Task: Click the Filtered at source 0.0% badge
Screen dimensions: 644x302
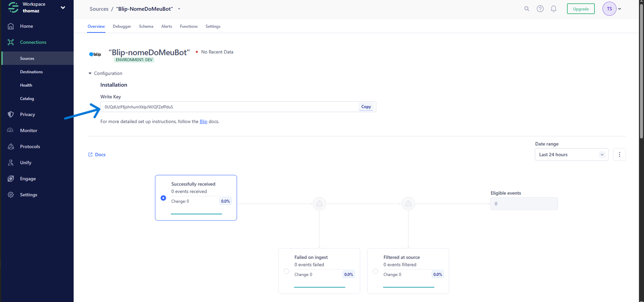Action: pyautogui.click(x=438, y=274)
